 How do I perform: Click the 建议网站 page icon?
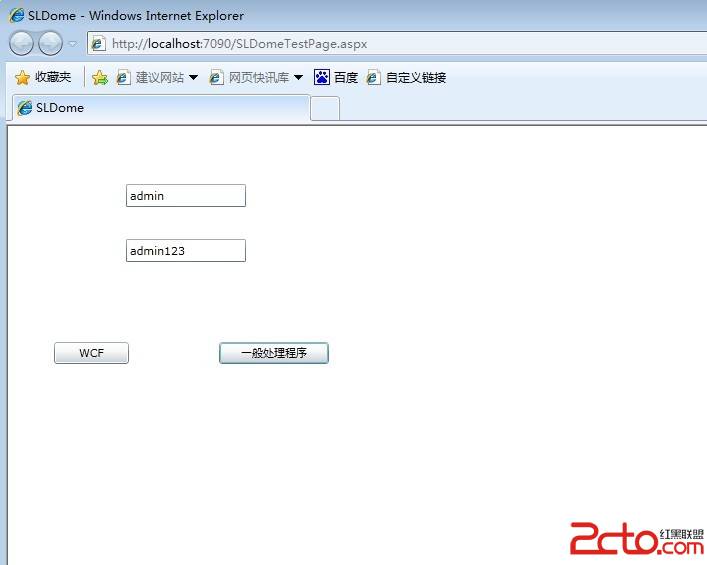(x=123, y=78)
